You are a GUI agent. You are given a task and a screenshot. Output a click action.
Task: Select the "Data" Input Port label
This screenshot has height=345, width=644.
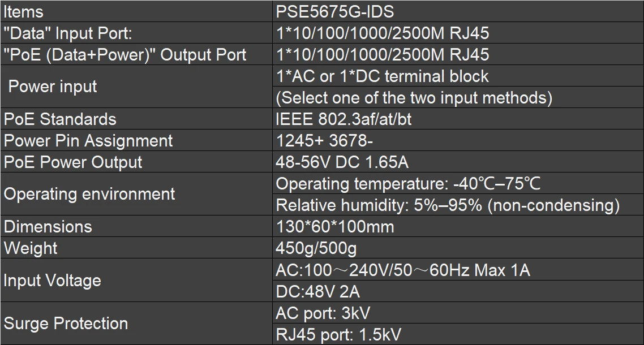click(68, 33)
